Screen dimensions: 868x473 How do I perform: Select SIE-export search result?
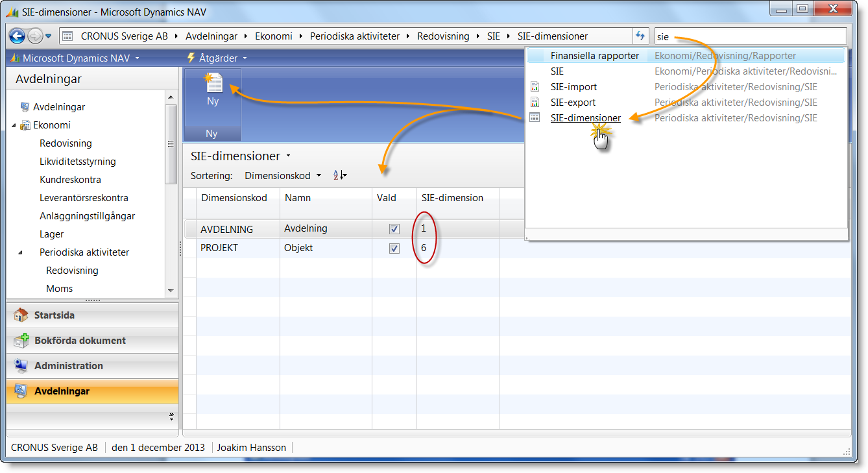tap(685, 103)
